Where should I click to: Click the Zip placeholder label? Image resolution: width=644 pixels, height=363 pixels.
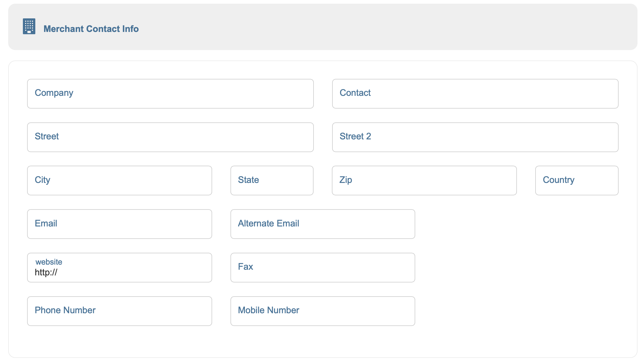(x=345, y=180)
